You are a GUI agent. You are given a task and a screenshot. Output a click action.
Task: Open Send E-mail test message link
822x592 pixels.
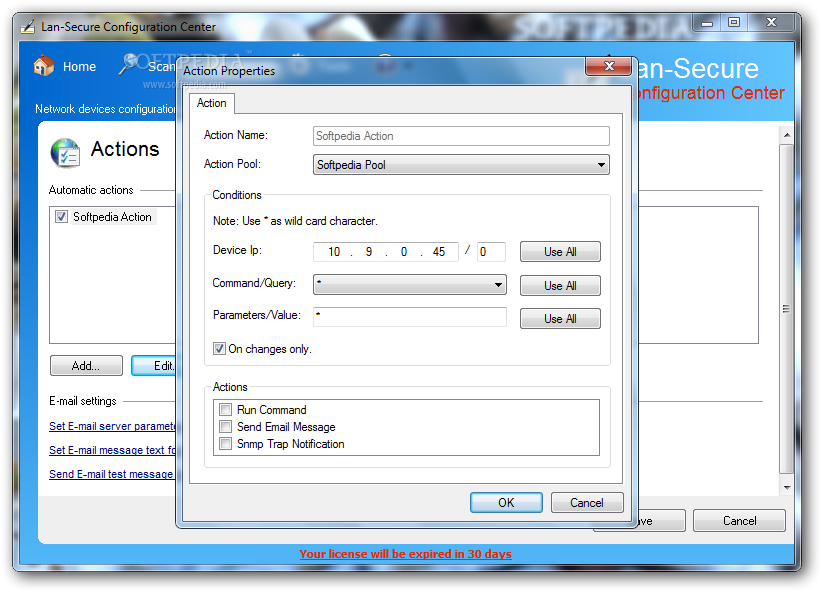click(x=111, y=474)
